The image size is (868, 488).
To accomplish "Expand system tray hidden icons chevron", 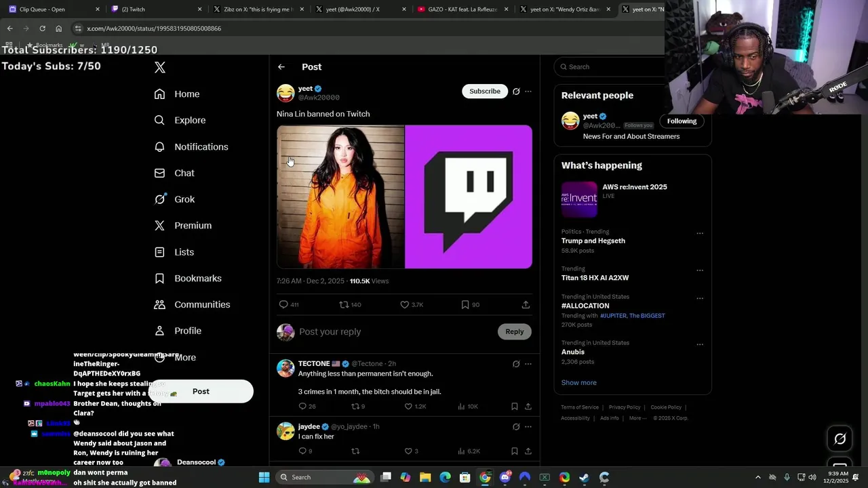I will point(758,477).
